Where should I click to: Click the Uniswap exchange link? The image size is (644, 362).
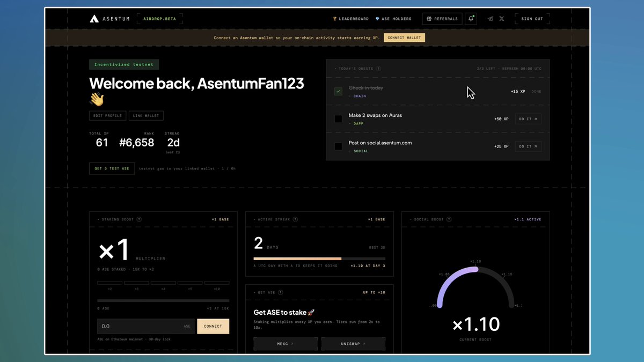pyautogui.click(x=353, y=344)
